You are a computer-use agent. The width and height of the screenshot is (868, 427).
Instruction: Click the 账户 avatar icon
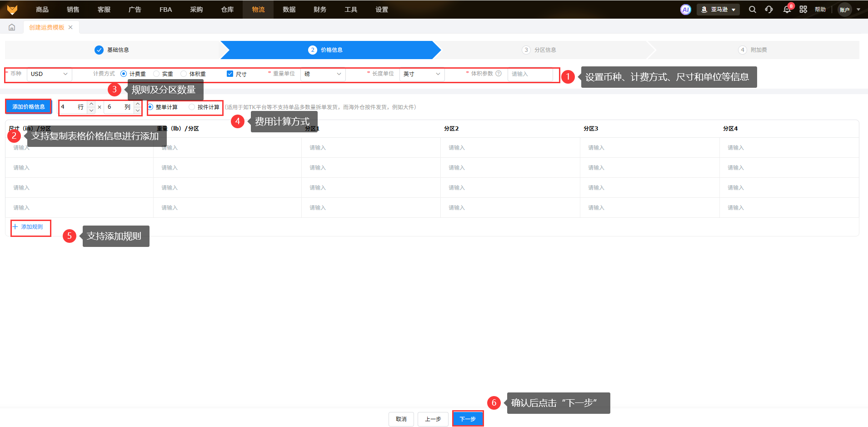[844, 10]
